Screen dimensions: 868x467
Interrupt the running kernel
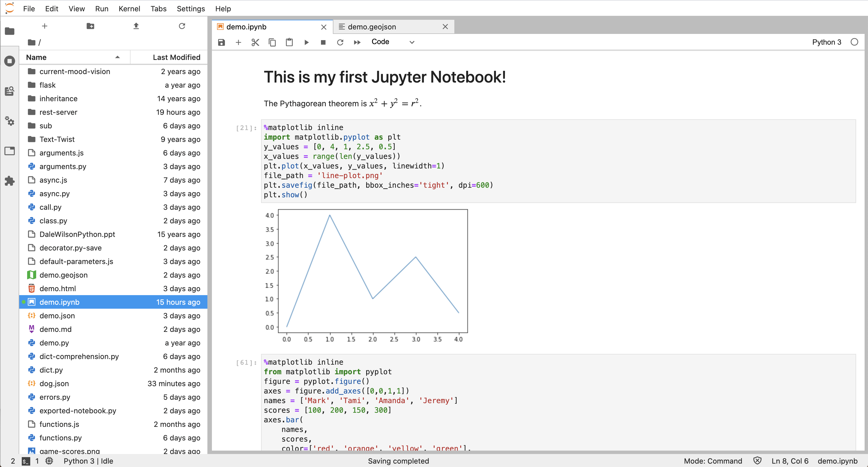(323, 42)
